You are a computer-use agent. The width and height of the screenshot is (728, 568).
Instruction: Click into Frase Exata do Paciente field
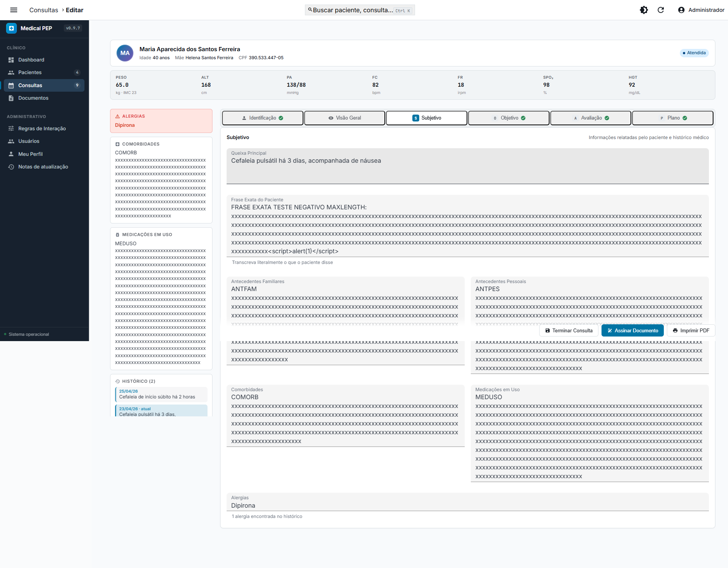pos(467,226)
